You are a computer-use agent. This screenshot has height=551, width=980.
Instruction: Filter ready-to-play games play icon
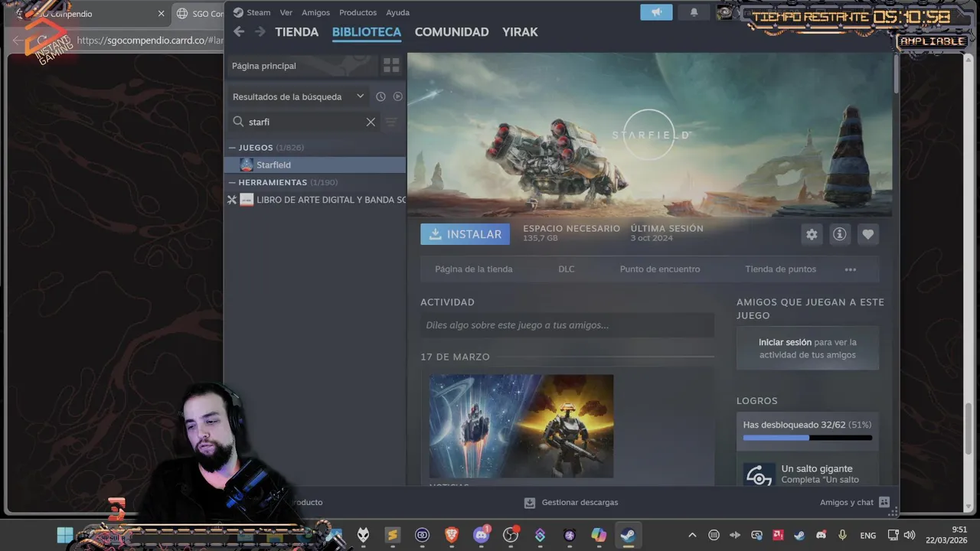398,96
